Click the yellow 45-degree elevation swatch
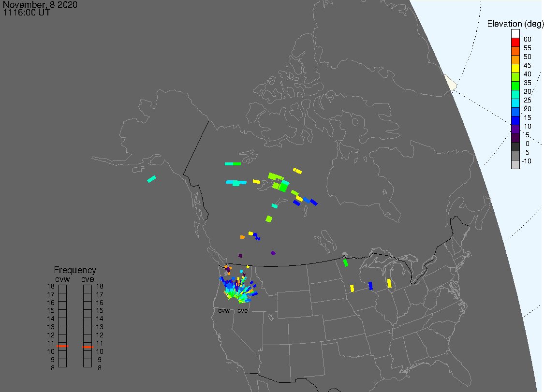The image size is (544, 392). click(x=515, y=68)
